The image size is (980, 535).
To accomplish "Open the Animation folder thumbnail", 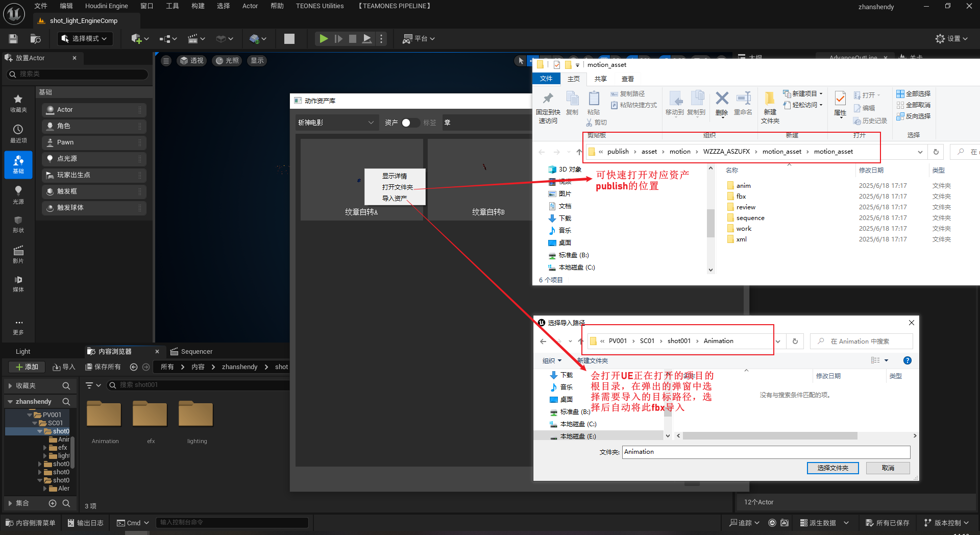I will click(x=104, y=415).
